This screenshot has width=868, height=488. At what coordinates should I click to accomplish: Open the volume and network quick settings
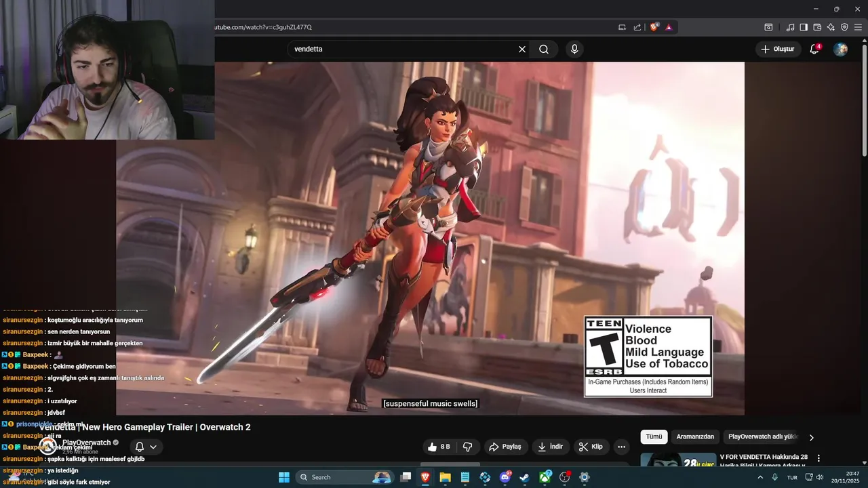point(814,477)
